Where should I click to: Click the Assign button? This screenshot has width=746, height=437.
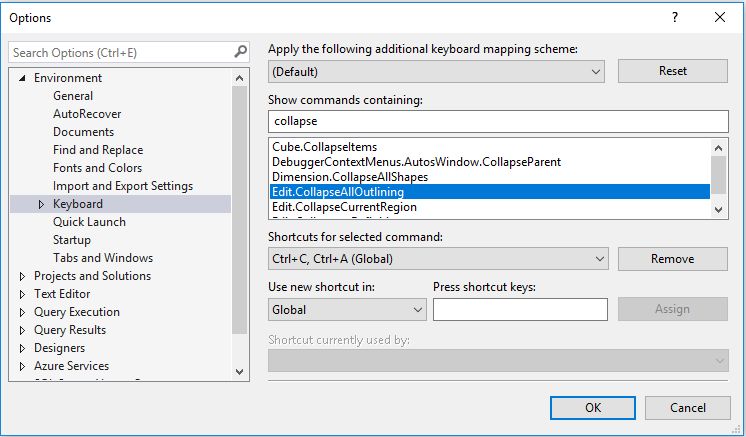pos(673,310)
